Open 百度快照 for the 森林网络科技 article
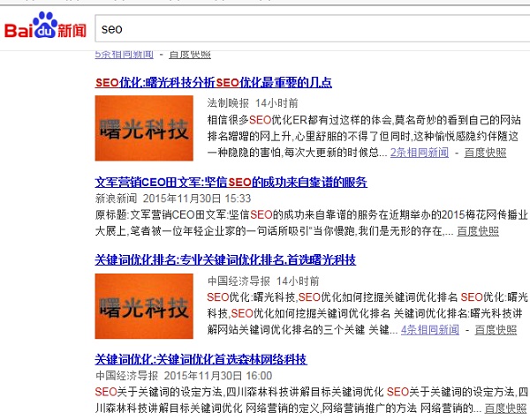 click(505, 409)
